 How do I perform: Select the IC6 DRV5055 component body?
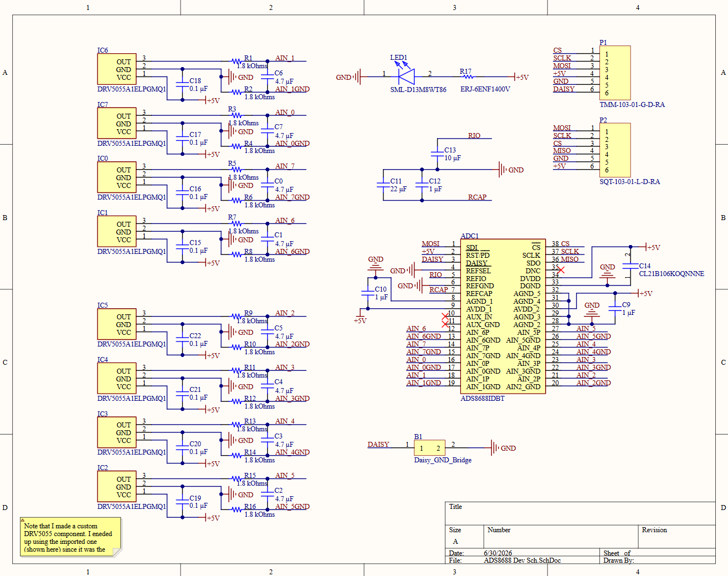click(117, 69)
